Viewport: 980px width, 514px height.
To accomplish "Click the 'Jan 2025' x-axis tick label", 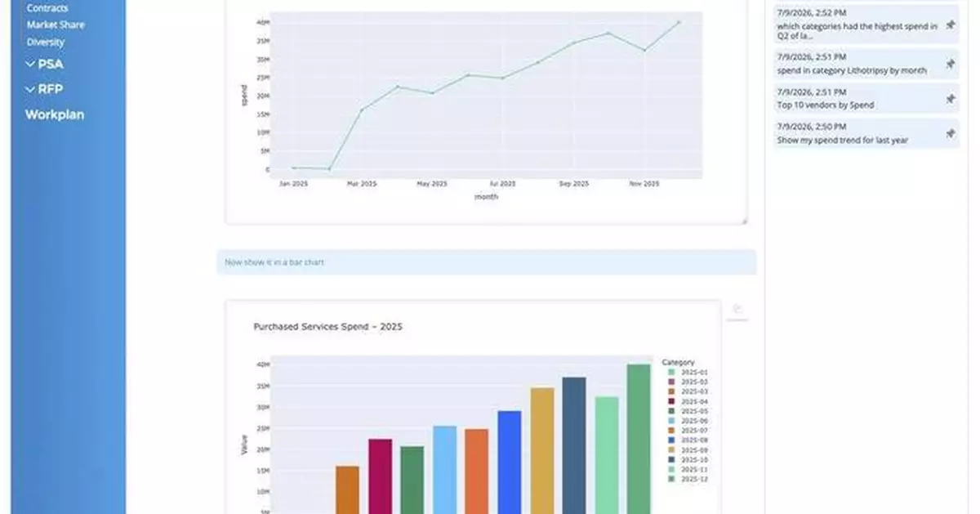I will point(293,184).
